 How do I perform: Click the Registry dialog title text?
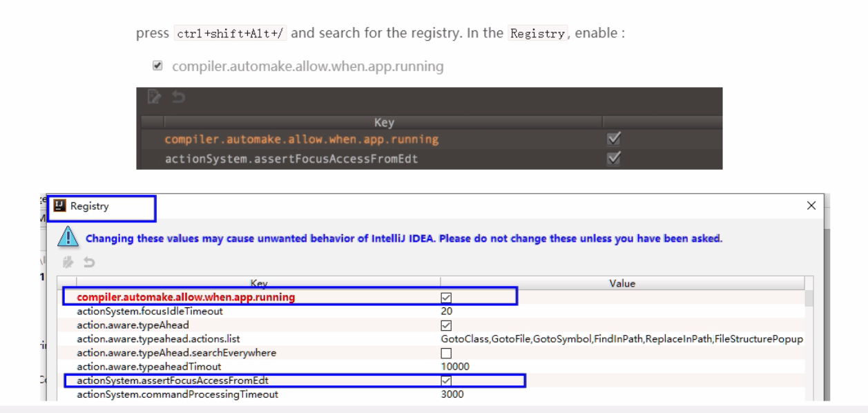tap(90, 206)
